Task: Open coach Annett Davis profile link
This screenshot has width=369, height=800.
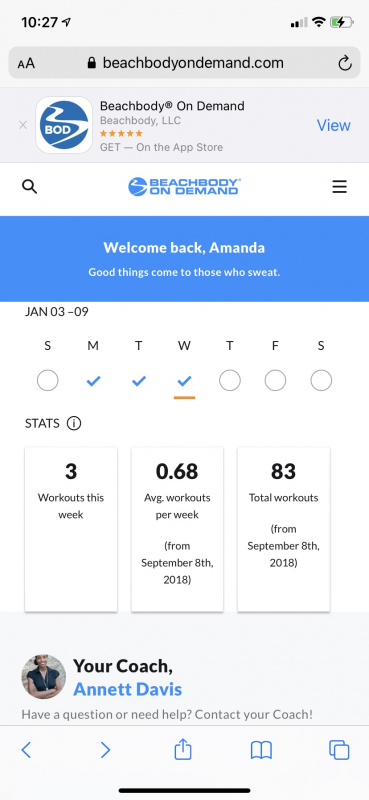Action: [128, 690]
